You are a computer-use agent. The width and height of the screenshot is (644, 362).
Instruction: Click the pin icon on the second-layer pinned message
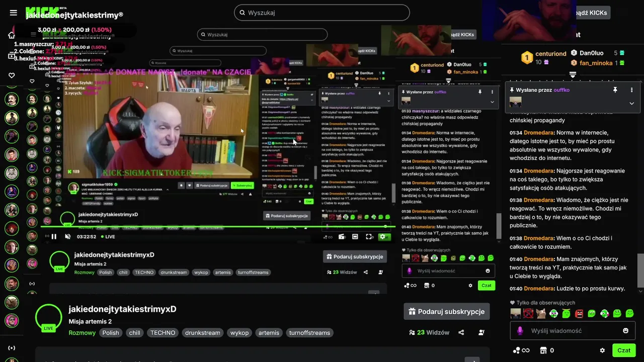pos(480,92)
